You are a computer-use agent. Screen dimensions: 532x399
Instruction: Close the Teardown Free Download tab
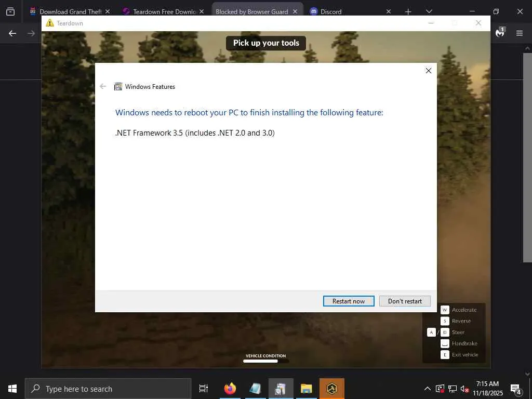click(202, 11)
